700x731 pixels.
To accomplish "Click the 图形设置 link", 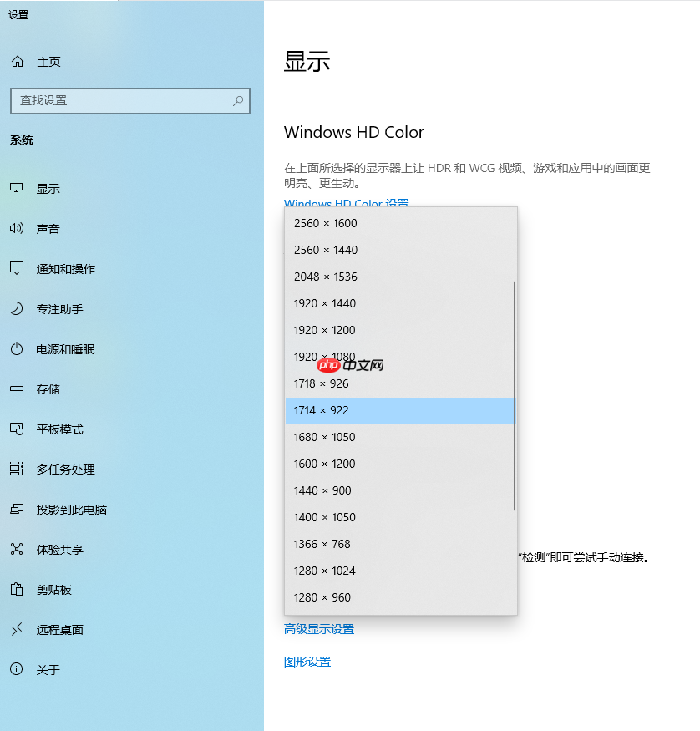I will click(x=308, y=661).
